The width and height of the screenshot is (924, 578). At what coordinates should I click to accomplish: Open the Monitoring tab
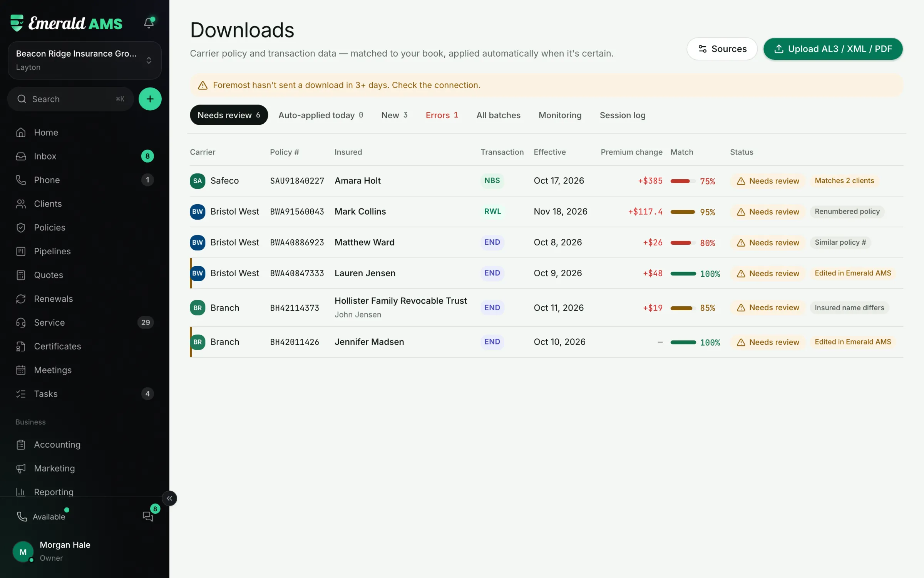coord(560,115)
